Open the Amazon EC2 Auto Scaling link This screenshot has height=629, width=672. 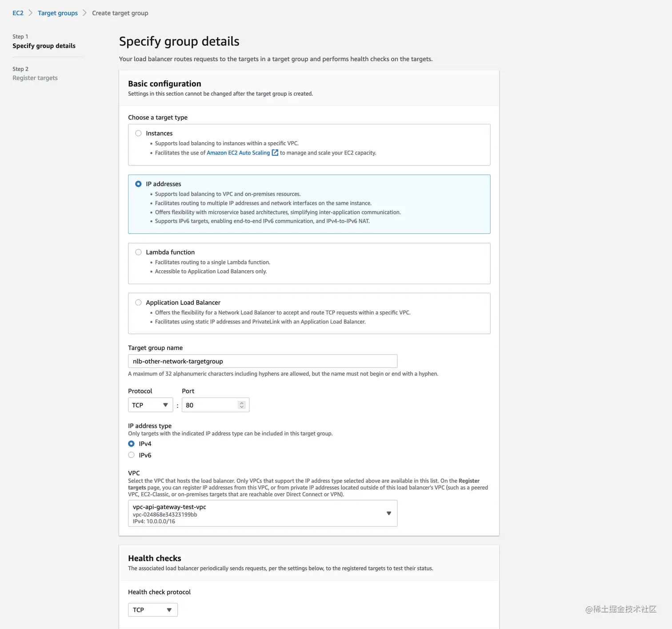click(x=238, y=153)
